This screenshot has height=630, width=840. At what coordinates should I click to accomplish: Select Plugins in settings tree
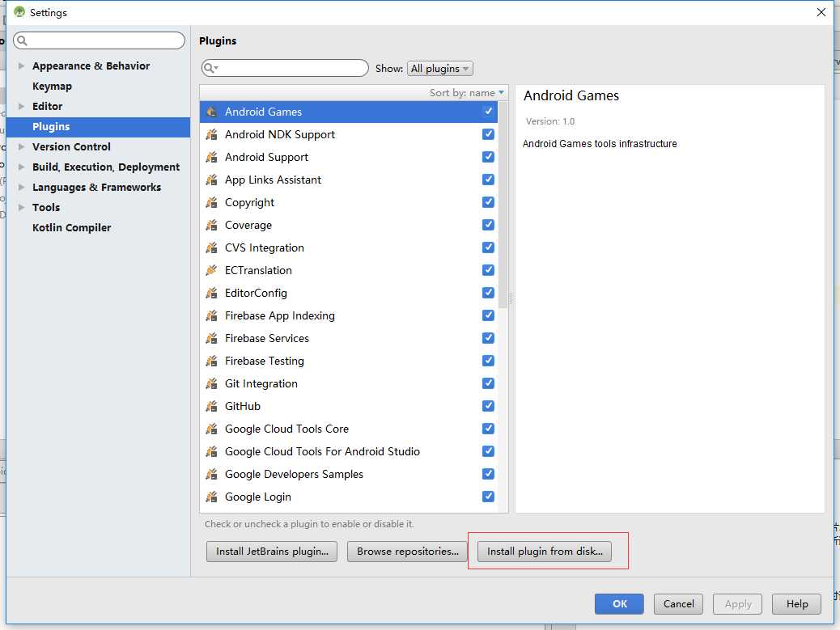[98, 127]
